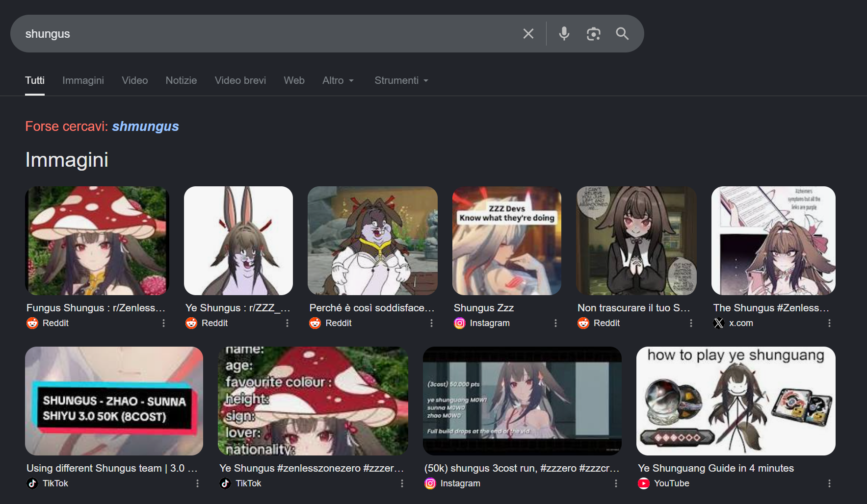The width and height of the screenshot is (867, 504).
Task: Clear the search box with the X icon
Action: (x=528, y=34)
